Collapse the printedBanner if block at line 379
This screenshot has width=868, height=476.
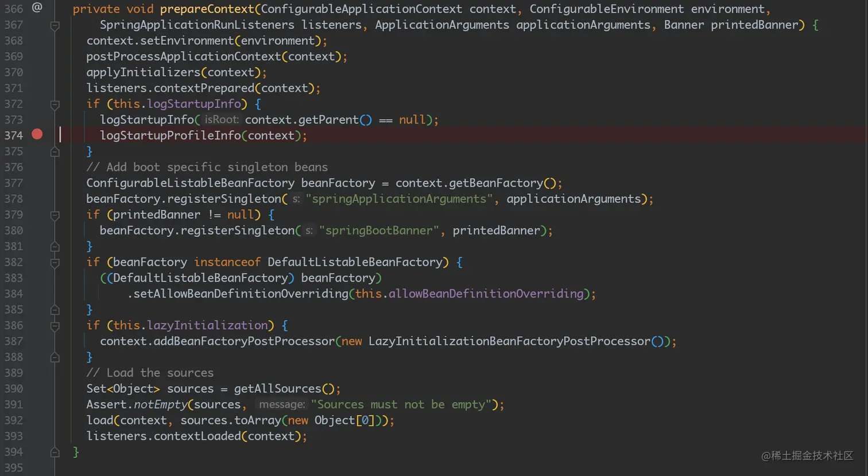[55, 215]
